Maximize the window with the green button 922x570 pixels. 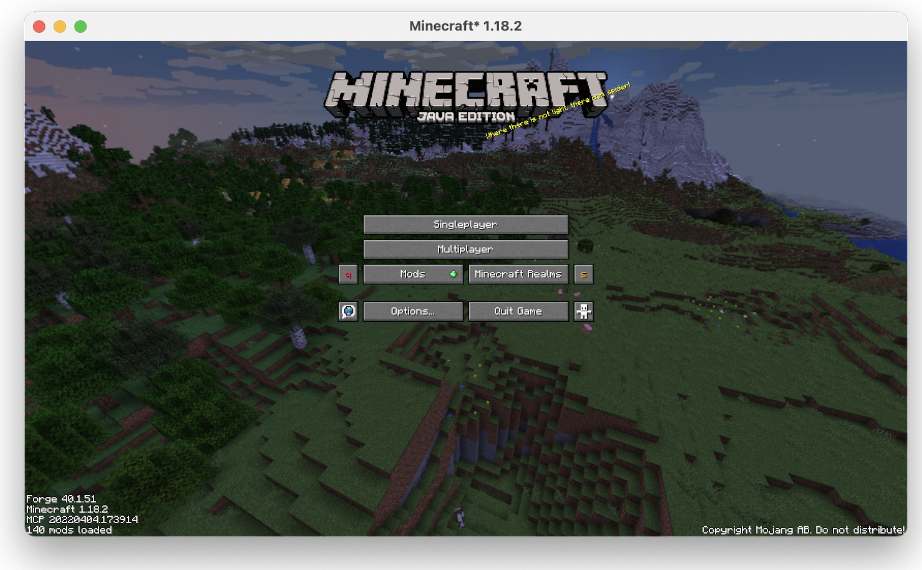(x=81, y=26)
